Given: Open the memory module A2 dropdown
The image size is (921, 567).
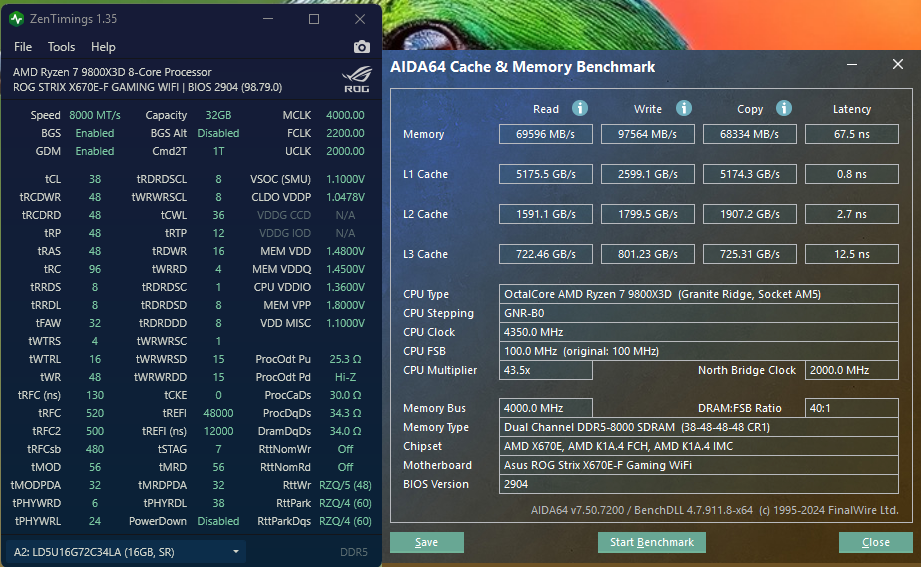Looking at the screenshot, I should click(x=125, y=551).
